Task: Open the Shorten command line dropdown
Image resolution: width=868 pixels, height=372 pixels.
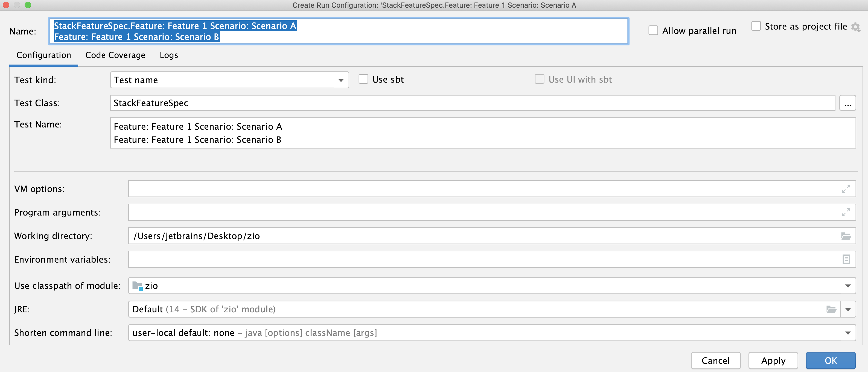Action: coord(848,333)
